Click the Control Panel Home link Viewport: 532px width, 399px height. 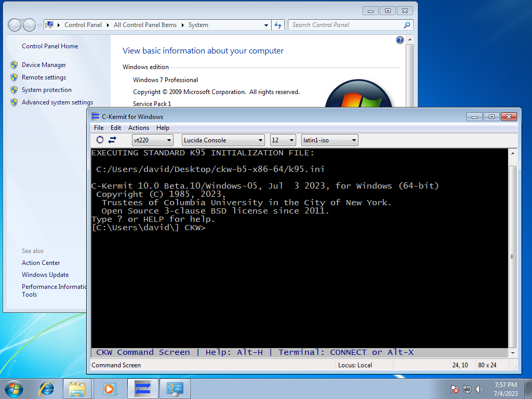point(50,46)
